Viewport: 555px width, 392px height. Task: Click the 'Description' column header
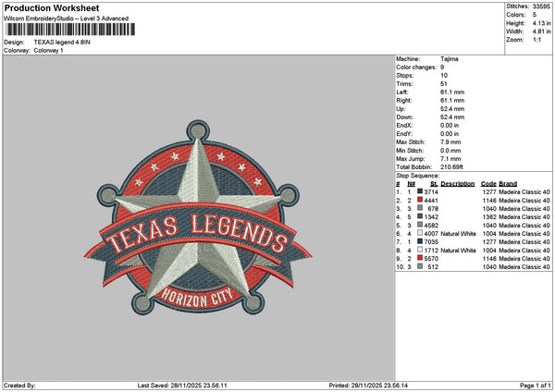pos(458,184)
